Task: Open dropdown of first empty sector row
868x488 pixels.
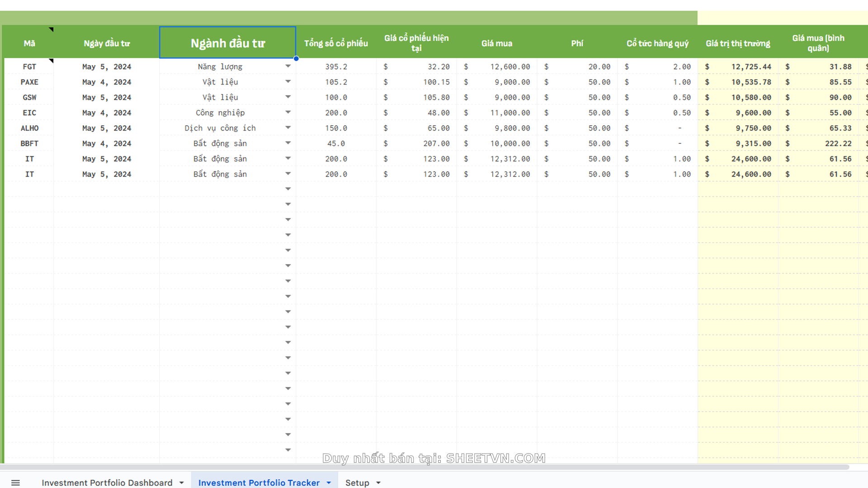Action: point(288,189)
